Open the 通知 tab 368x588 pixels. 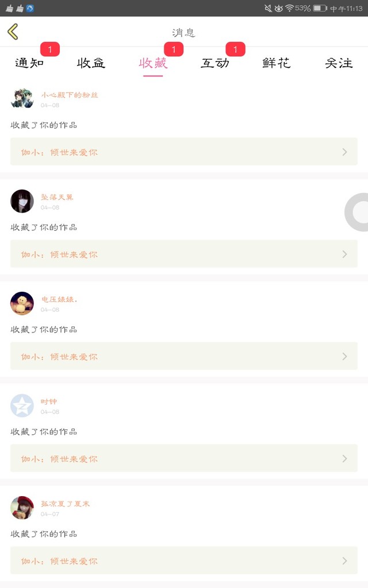[29, 63]
